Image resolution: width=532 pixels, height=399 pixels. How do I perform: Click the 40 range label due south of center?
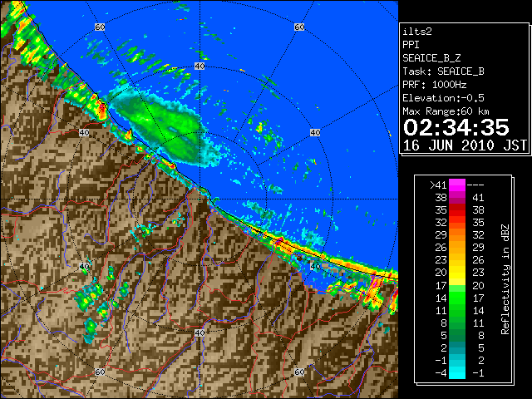[x=199, y=332]
